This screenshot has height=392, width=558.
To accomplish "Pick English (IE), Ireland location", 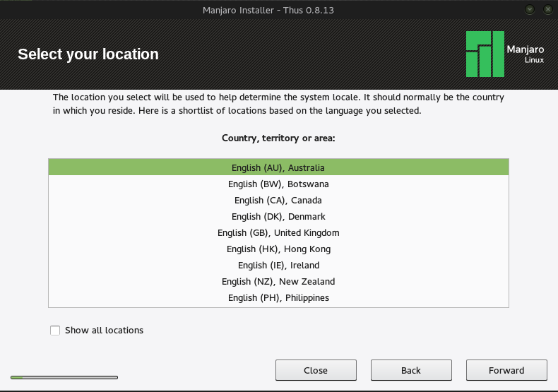I will pos(278,265).
